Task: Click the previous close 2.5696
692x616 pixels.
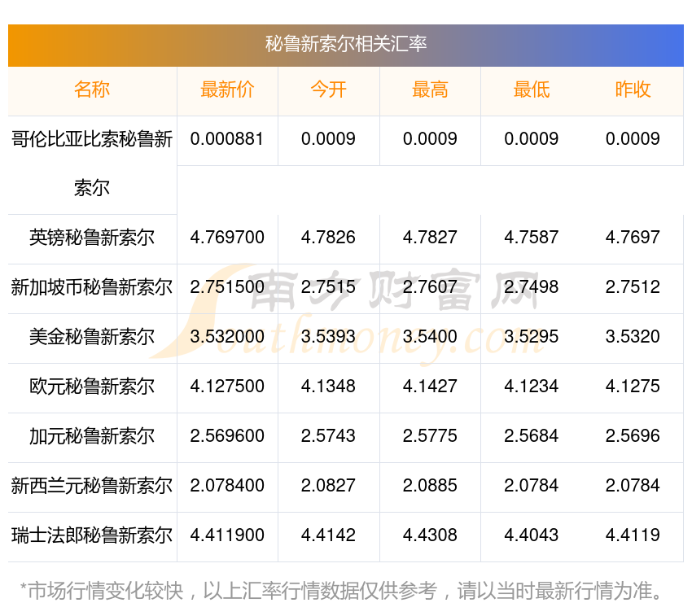Action: pyautogui.click(x=633, y=436)
